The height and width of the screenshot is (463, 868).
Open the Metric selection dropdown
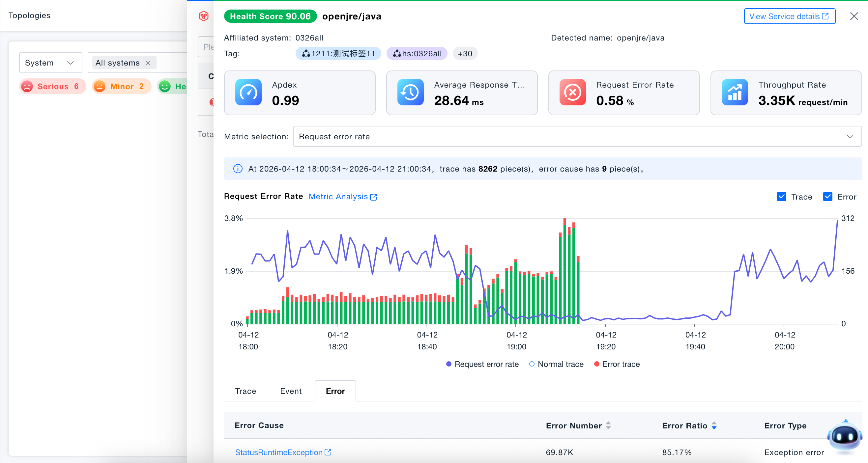(x=577, y=136)
